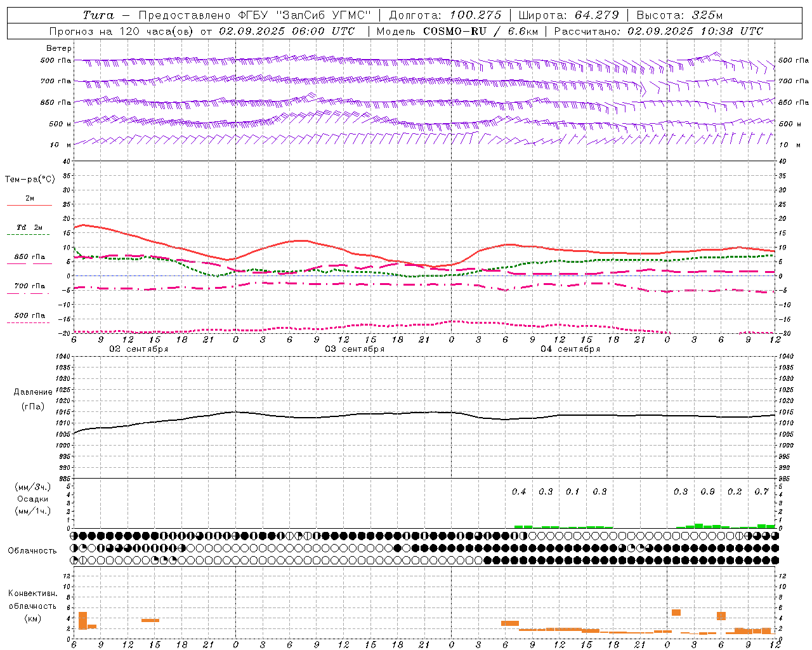Click the "Осадки" precipitation label

(x=33, y=499)
